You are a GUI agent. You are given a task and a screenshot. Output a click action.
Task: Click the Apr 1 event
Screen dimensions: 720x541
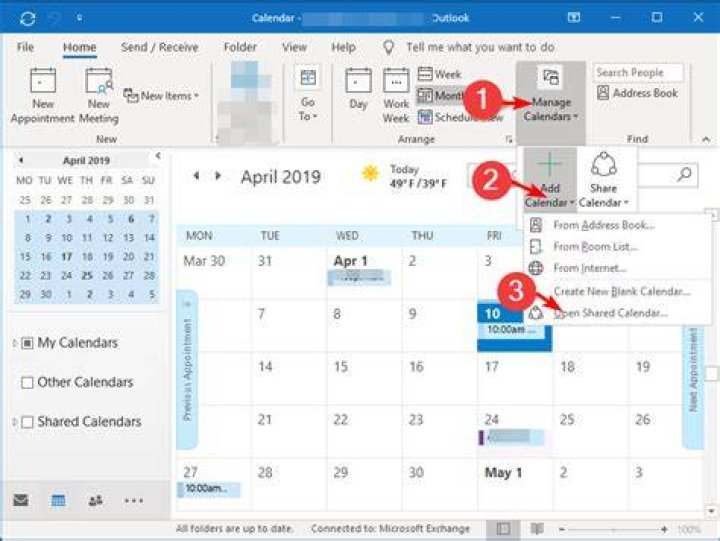click(x=359, y=277)
